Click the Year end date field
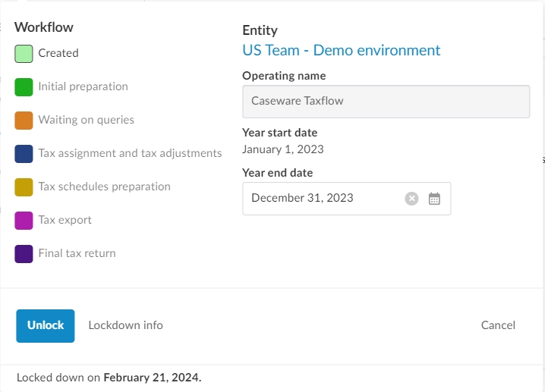Image resolution: width=545 pixels, height=392 pixels. click(323, 199)
